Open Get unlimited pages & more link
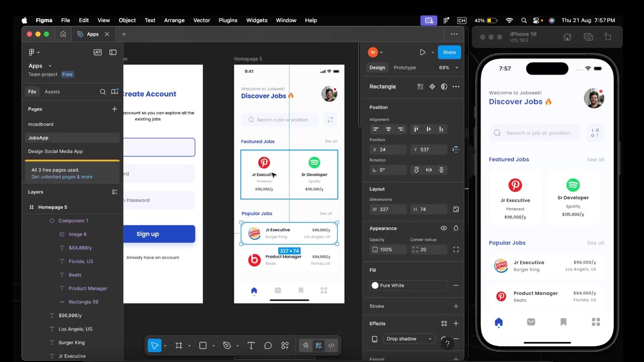 click(x=62, y=177)
